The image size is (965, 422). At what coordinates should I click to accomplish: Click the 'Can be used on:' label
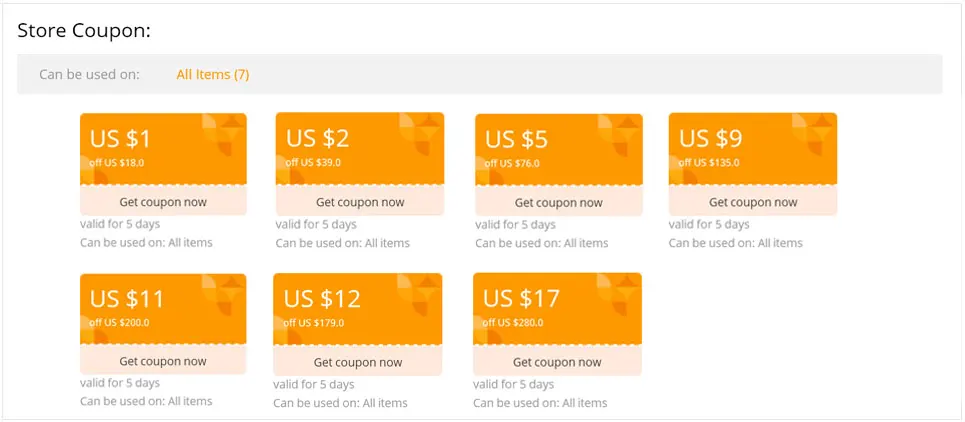89,74
